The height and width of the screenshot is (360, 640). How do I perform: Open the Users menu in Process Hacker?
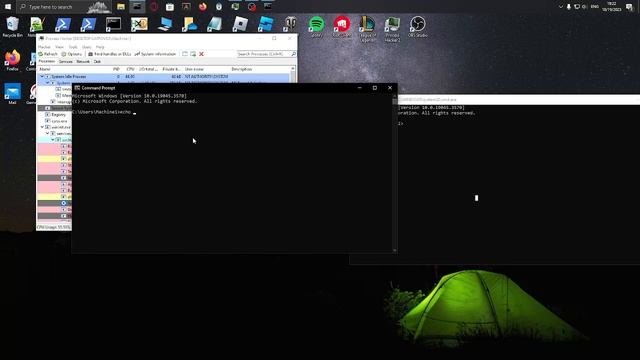87,47
